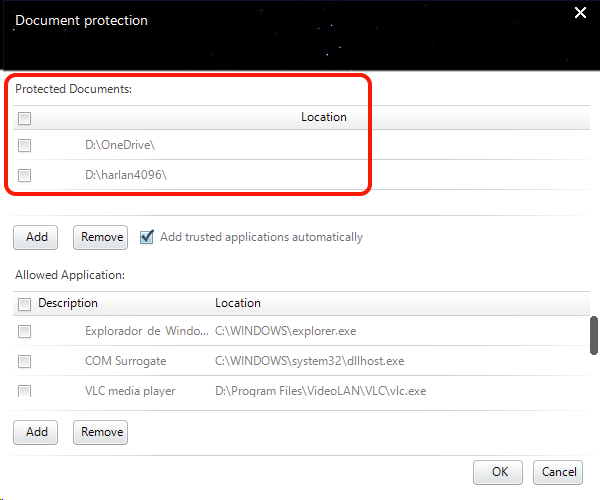Toggle select-all checkbox for Protected Documents
Screen dimensions: 600x500
25,118
